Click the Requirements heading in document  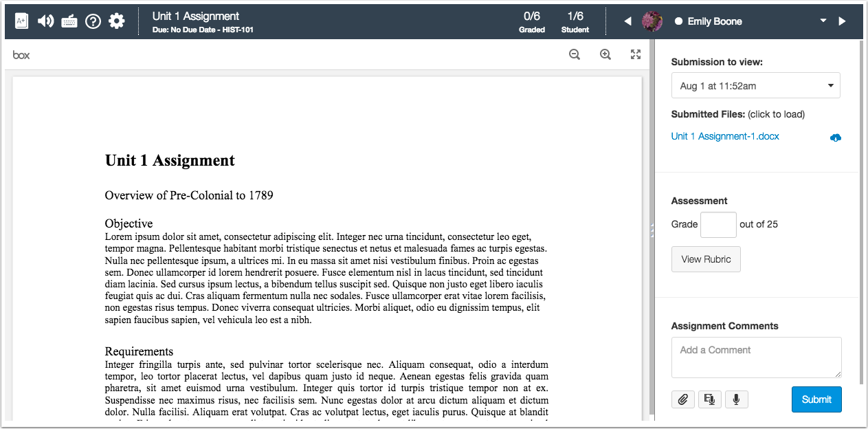(139, 351)
